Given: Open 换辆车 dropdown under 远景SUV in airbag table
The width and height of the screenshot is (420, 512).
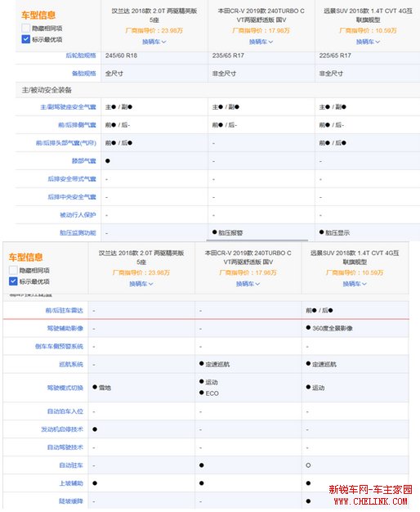Looking at the screenshot, I should point(368,42).
